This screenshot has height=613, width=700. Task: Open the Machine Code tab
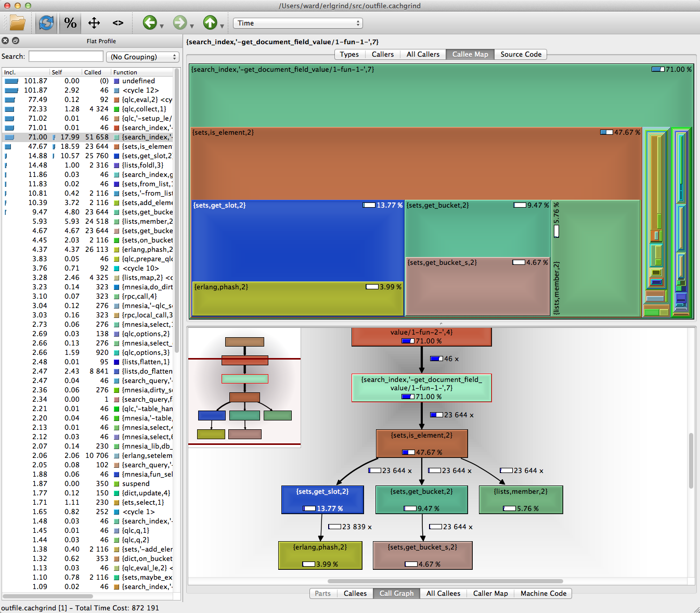tap(543, 593)
